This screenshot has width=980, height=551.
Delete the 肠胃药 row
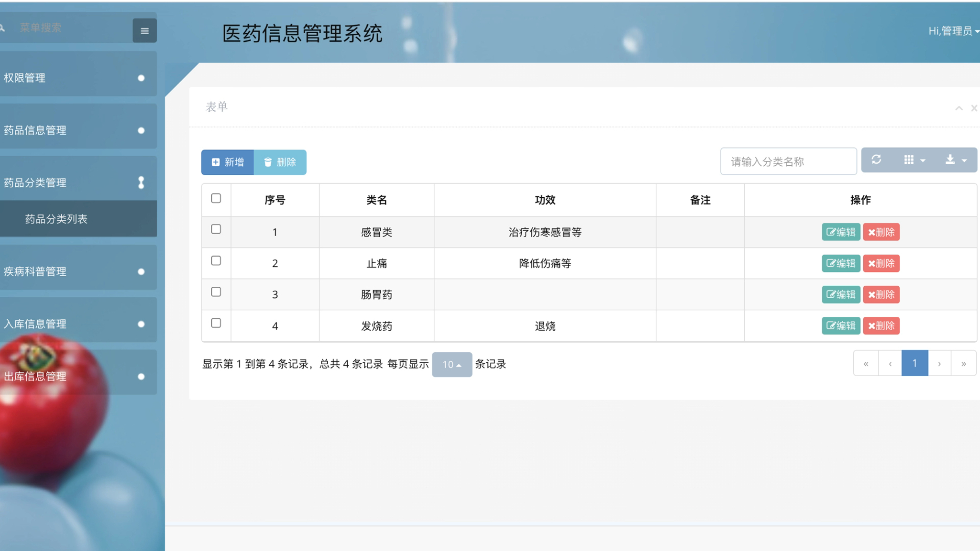881,294
